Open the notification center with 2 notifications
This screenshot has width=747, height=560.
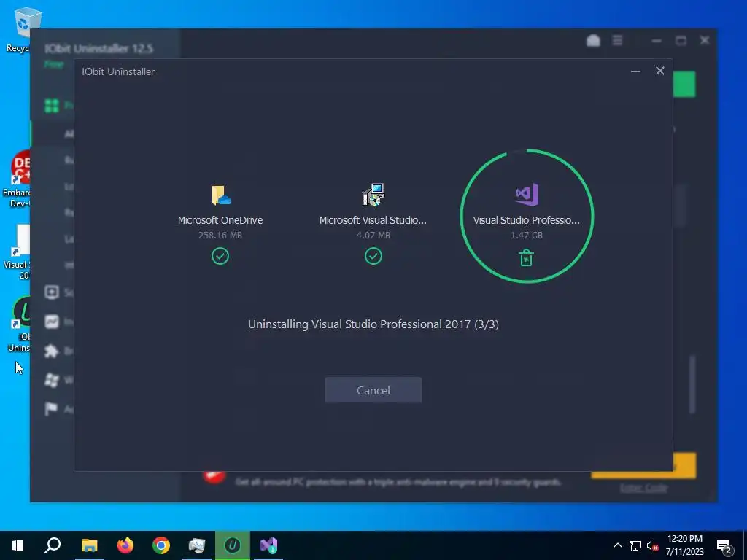[724, 546]
